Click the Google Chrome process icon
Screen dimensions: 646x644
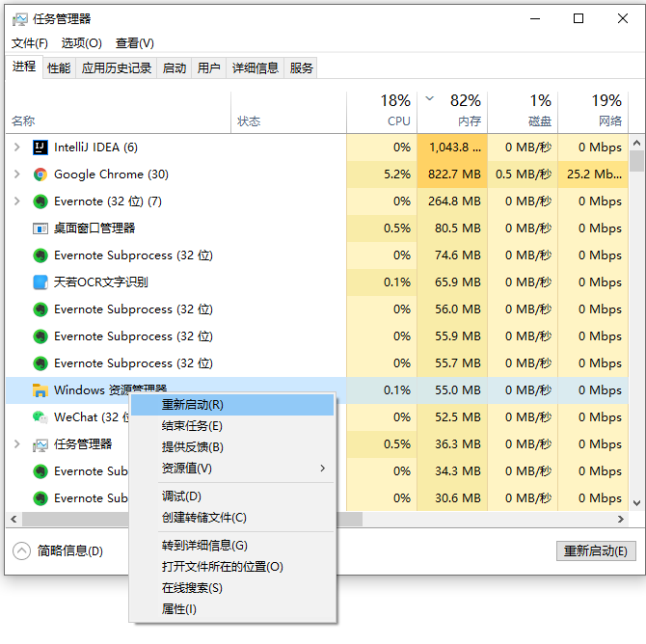[40, 174]
